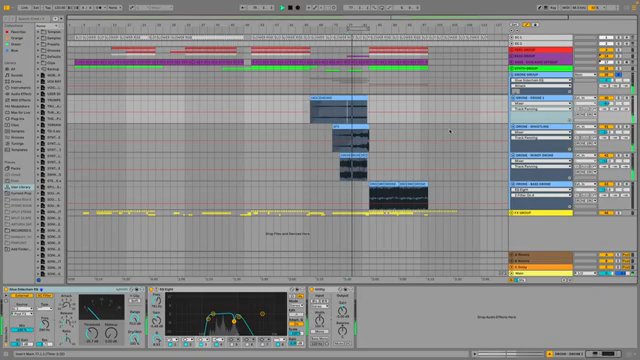This screenshot has width=640, height=360.
Task: Open Plug-ins category in browser
Action: [x=18, y=119]
